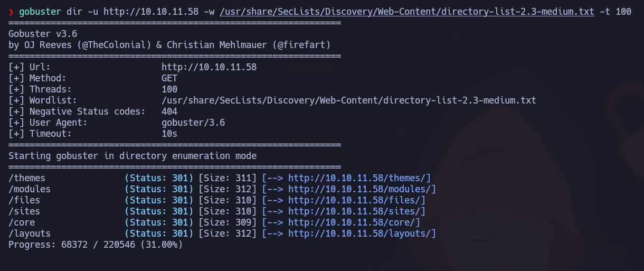Click the underlined wordlist path in the command
Image resolution: width=644 pixels, height=271 pixels.
coord(407,12)
